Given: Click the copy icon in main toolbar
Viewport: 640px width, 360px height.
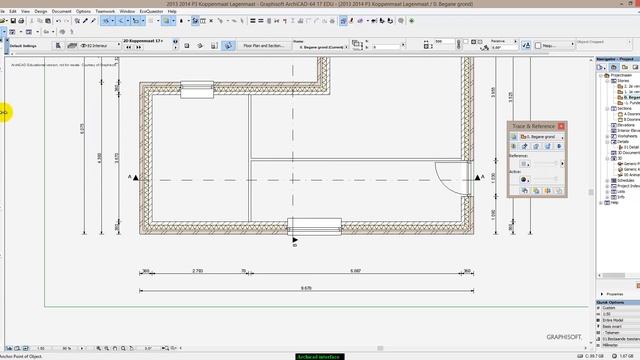Looking at the screenshot, I should [40, 21].
